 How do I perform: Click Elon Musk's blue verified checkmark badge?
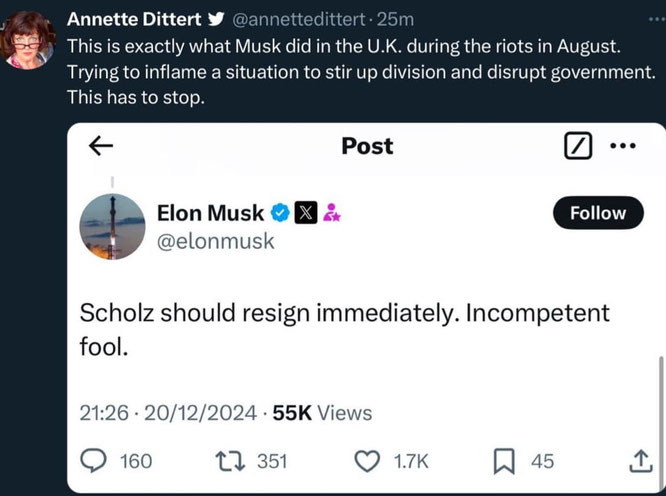pos(280,213)
